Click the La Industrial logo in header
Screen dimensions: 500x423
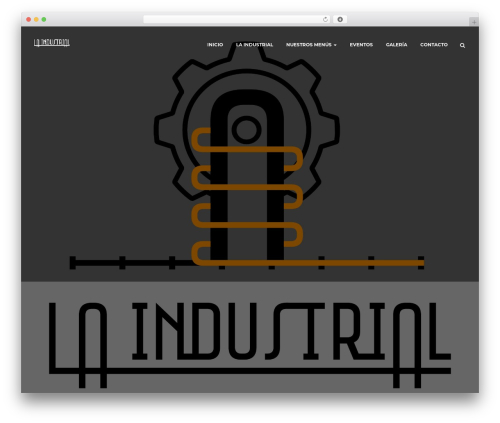[52, 43]
